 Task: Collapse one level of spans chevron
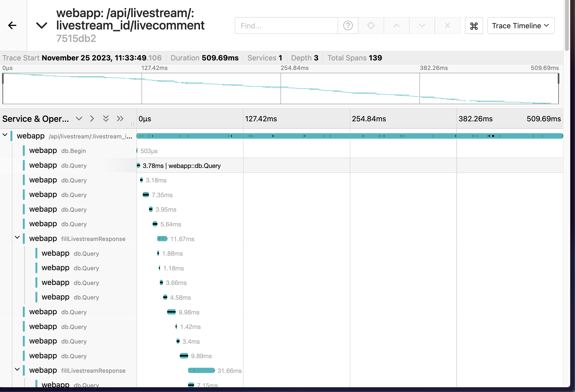(x=79, y=118)
